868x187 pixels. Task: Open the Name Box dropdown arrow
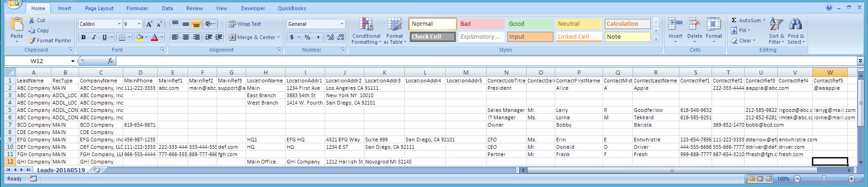[73, 61]
